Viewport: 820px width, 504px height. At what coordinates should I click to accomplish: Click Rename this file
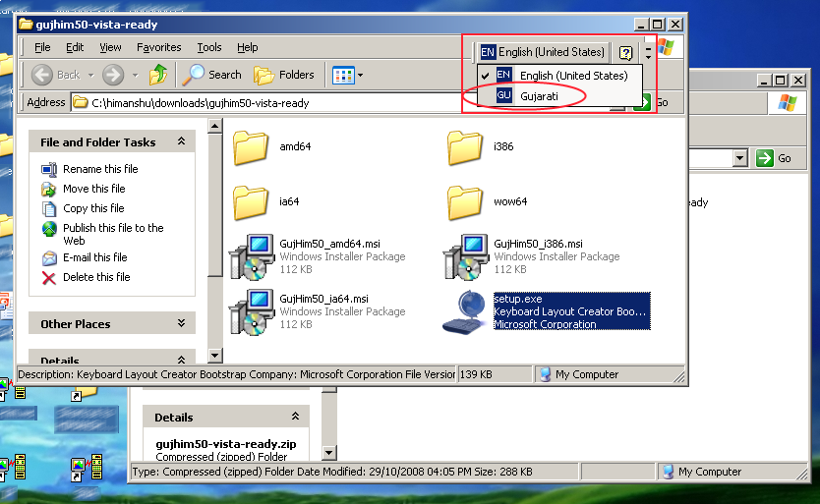tap(100, 169)
